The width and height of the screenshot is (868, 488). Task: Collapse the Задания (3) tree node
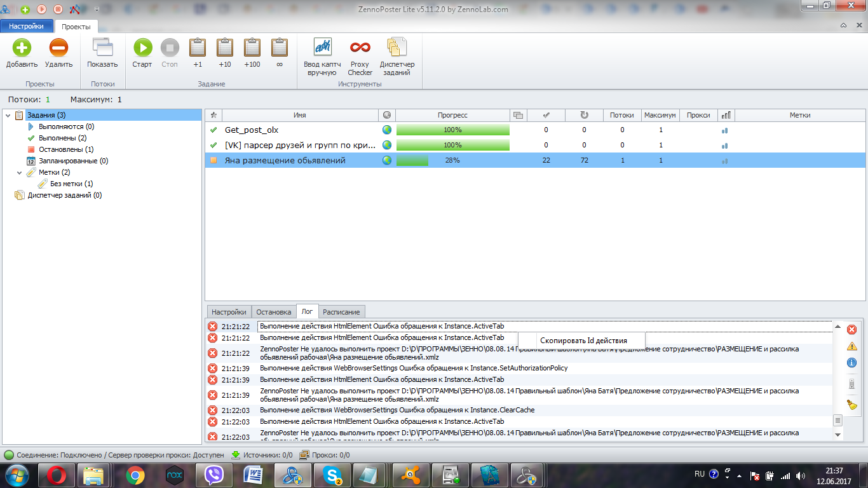tap(7, 115)
